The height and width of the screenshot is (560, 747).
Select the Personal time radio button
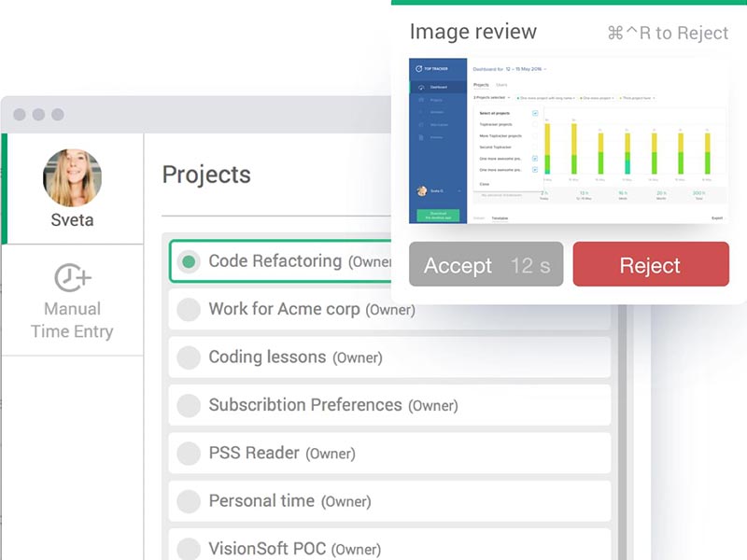pos(189,501)
